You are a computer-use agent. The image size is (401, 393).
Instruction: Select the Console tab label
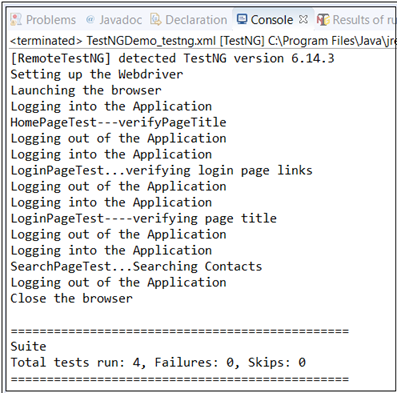click(x=272, y=20)
